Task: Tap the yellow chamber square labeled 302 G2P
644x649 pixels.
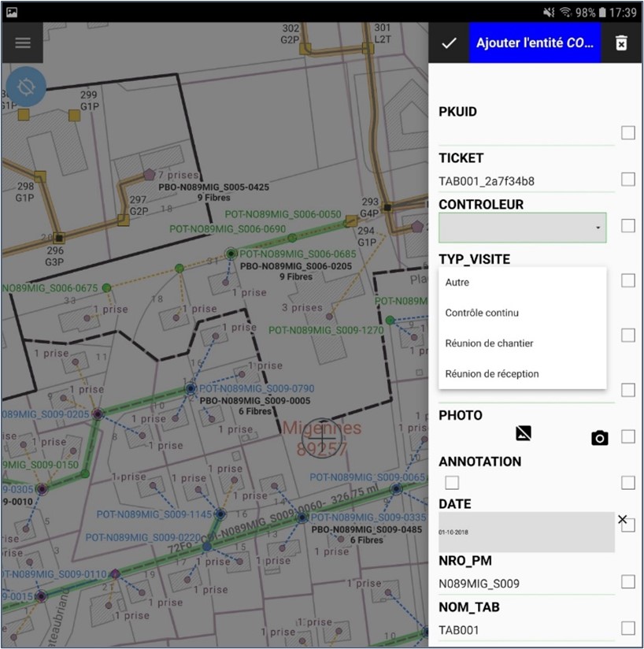Action: [x=305, y=50]
